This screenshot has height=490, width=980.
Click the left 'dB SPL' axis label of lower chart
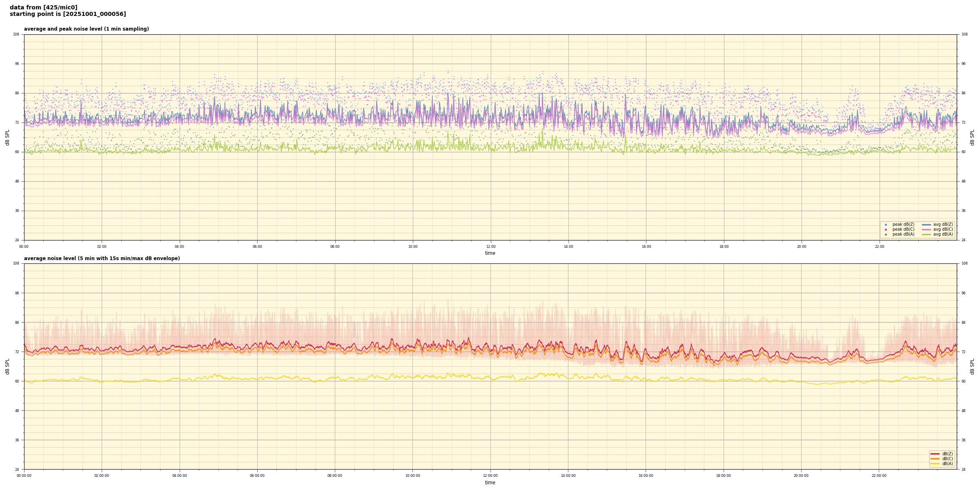coord(7,366)
